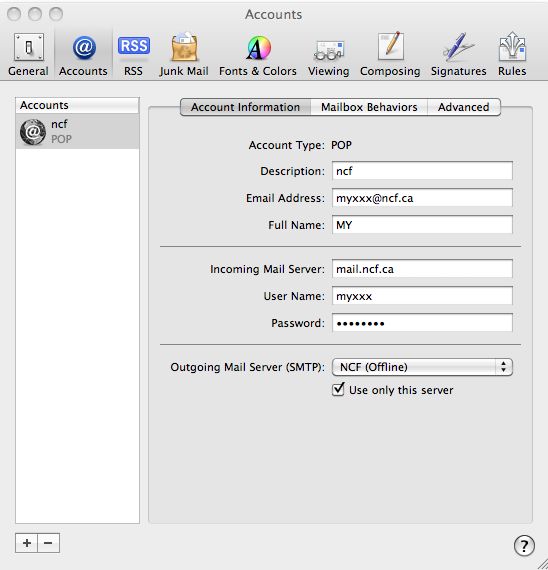Switch to Account Information tab
The width and height of the screenshot is (548, 570).
pyautogui.click(x=245, y=107)
